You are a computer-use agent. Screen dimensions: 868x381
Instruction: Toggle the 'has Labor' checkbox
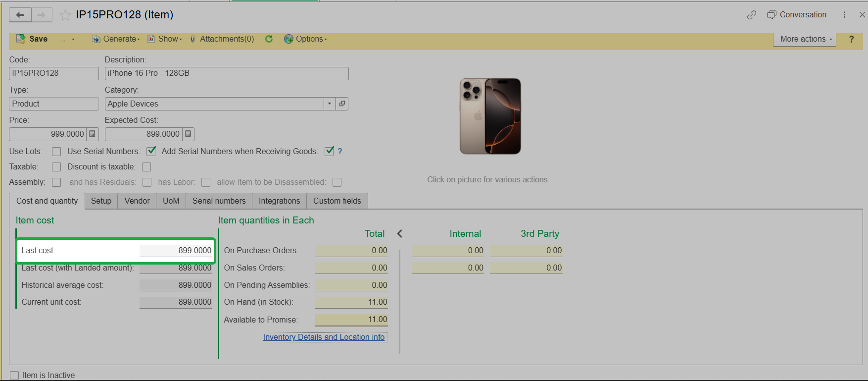(x=206, y=182)
